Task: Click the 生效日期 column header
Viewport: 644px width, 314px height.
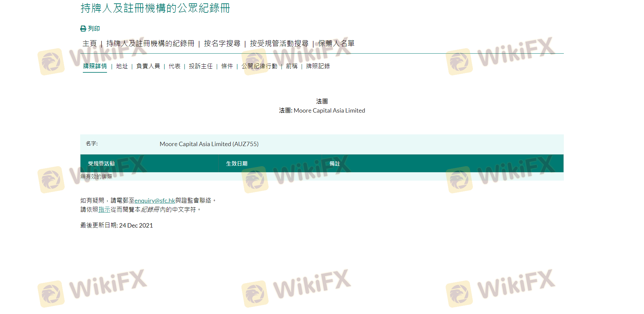Action: [237, 164]
